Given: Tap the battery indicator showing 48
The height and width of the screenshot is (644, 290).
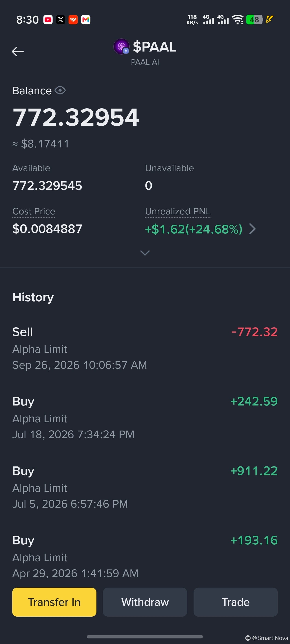Looking at the screenshot, I should pyautogui.click(x=255, y=20).
